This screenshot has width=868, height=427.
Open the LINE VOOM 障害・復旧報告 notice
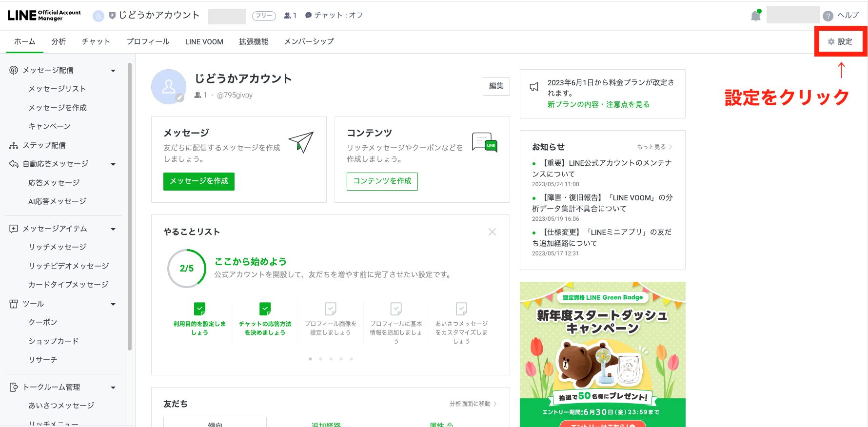click(603, 203)
